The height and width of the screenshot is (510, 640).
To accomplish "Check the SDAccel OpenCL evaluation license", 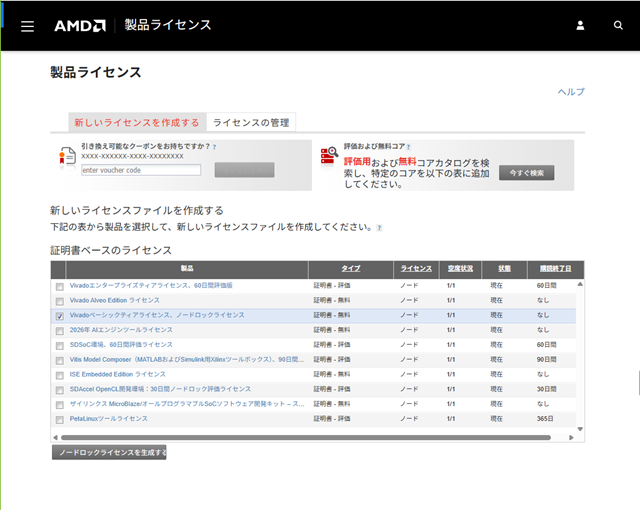I will (60, 390).
